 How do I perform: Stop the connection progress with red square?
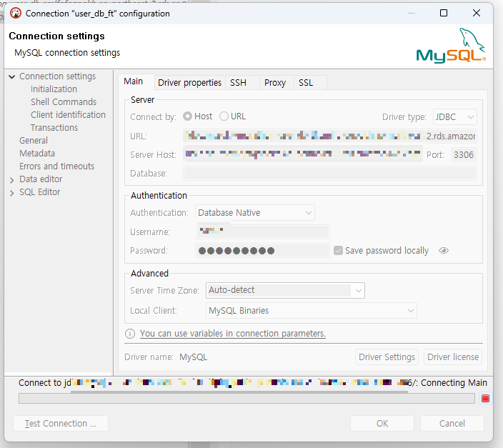point(485,398)
